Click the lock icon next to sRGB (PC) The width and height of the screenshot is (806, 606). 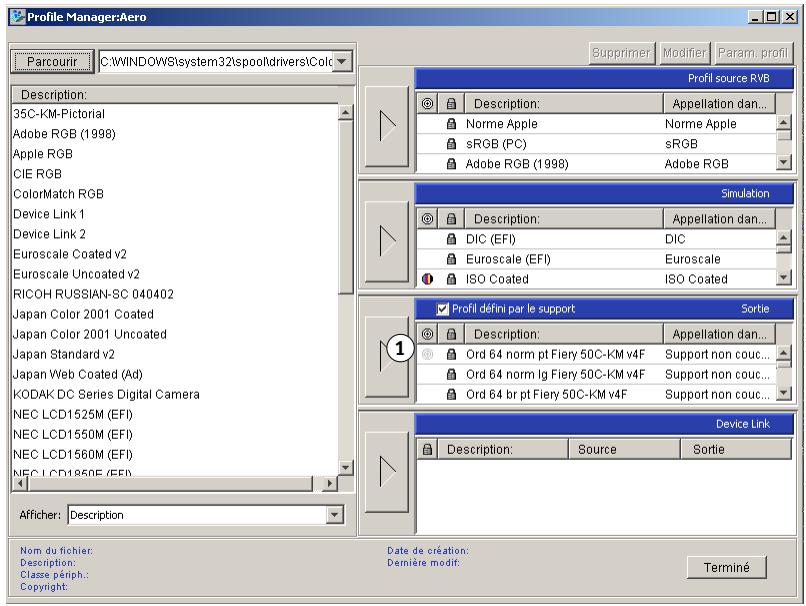pyautogui.click(x=451, y=144)
